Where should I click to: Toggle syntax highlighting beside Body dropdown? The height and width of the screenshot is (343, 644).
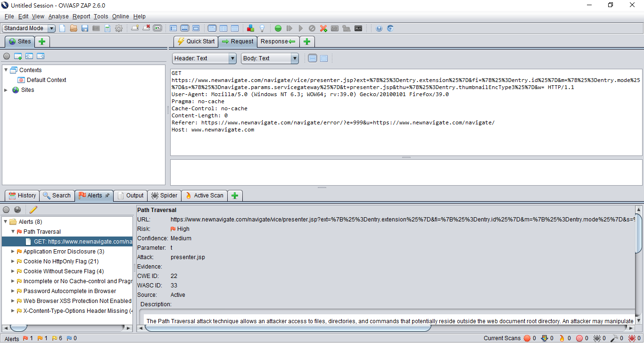[313, 58]
